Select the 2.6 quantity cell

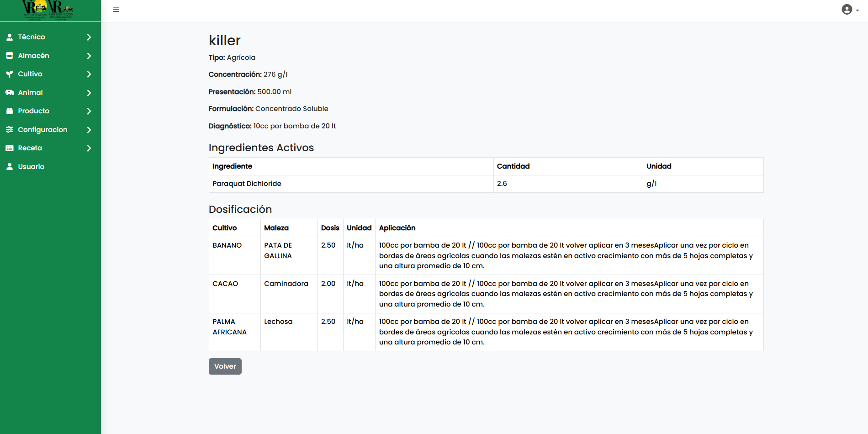tap(568, 184)
